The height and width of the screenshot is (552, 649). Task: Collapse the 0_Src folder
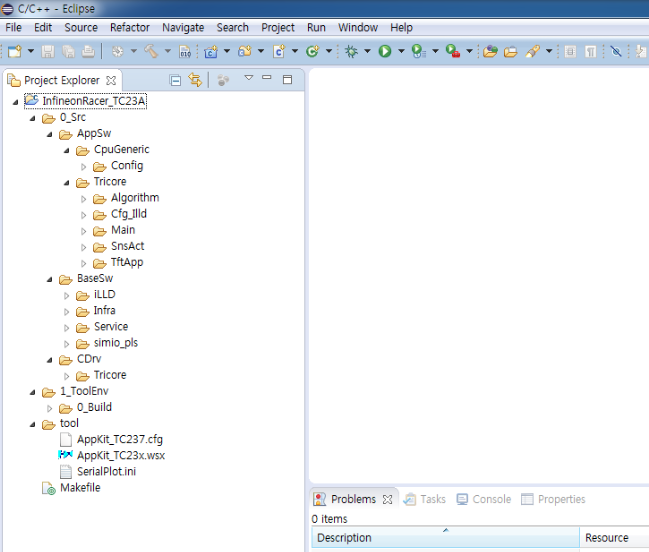point(33,118)
